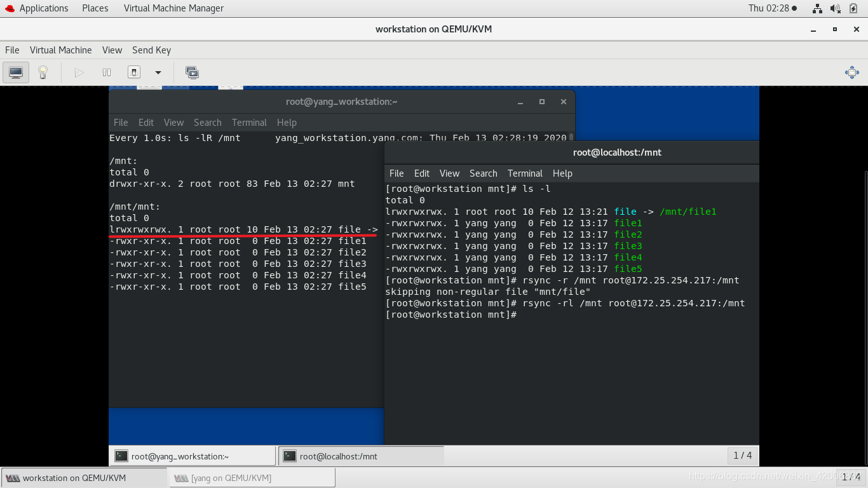This screenshot has height=488, width=868.
Task: Open Edit menu in yang_workstation terminal
Action: tap(146, 123)
